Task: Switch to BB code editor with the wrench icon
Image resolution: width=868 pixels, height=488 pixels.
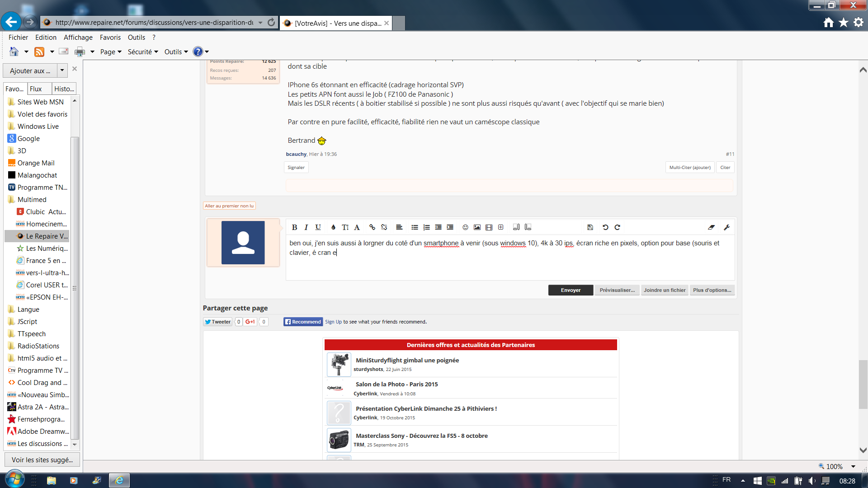Action: click(726, 227)
